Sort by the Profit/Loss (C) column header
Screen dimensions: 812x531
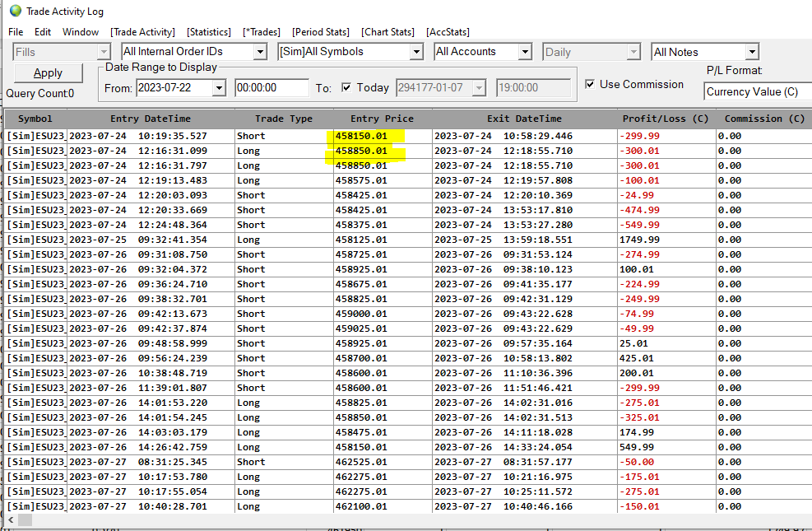(665, 119)
